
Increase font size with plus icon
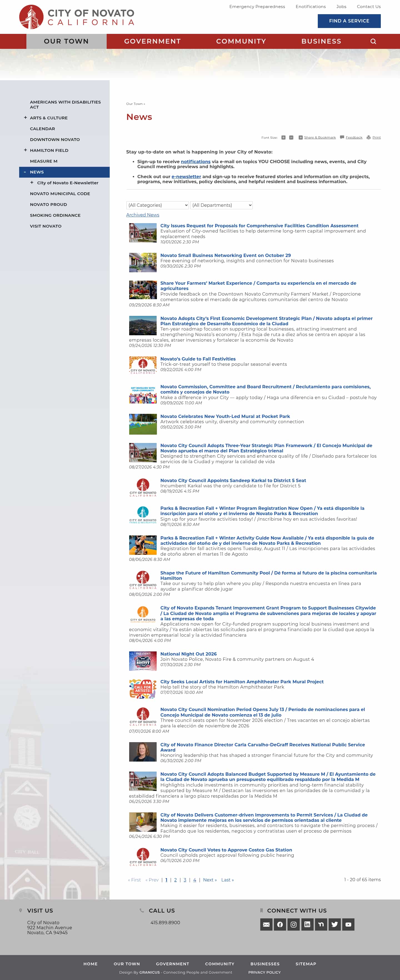click(283, 138)
